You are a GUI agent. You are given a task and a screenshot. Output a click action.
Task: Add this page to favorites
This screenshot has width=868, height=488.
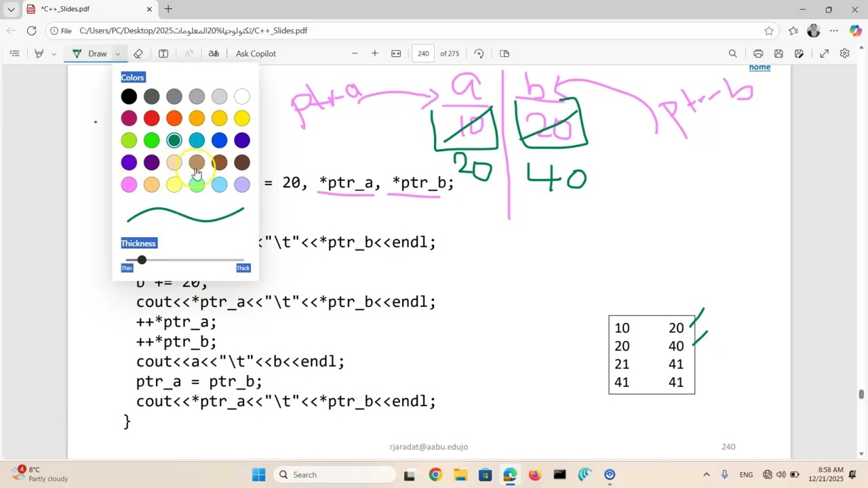[768, 30]
